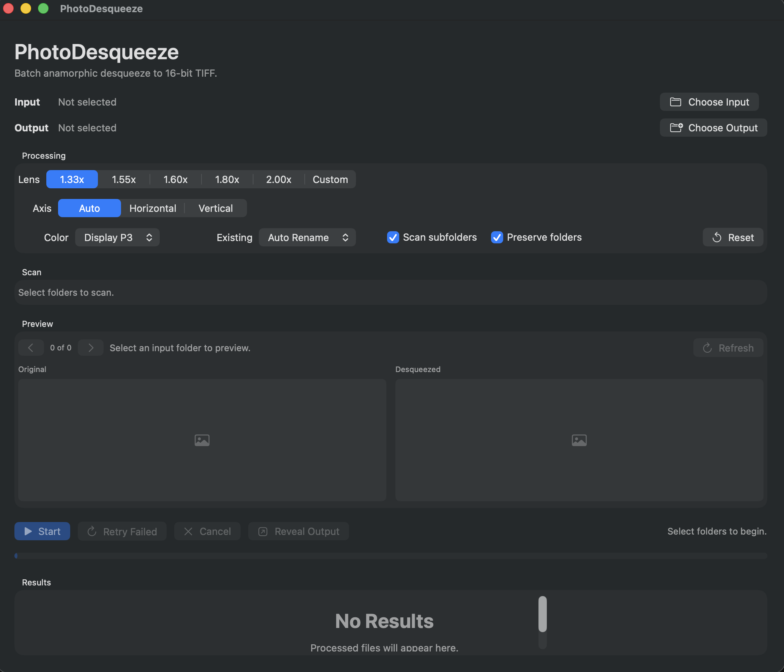Open the Color Display P3 dropdown

pyautogui.click(x=117, y=237)
